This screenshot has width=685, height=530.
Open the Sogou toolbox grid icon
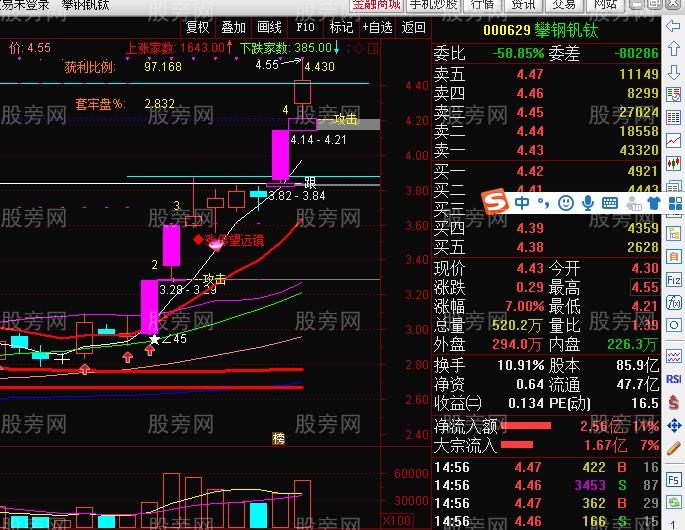coord(675,203)
